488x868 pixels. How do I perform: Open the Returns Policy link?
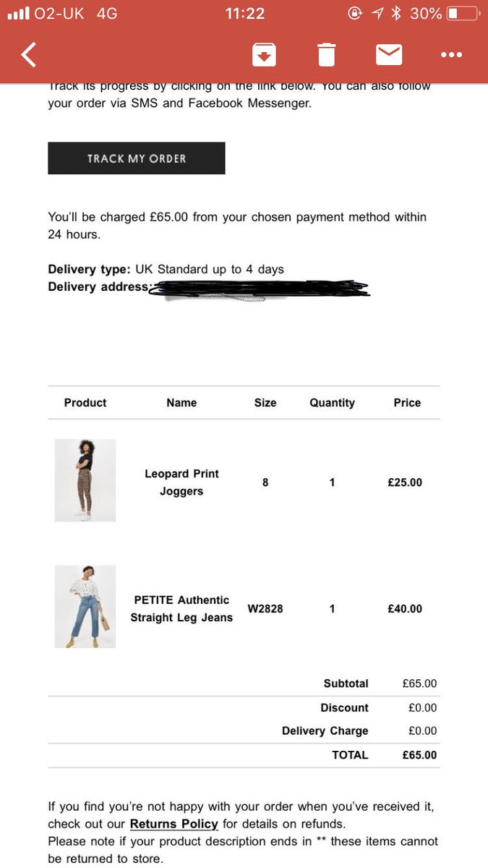click(x=174, y=824)
